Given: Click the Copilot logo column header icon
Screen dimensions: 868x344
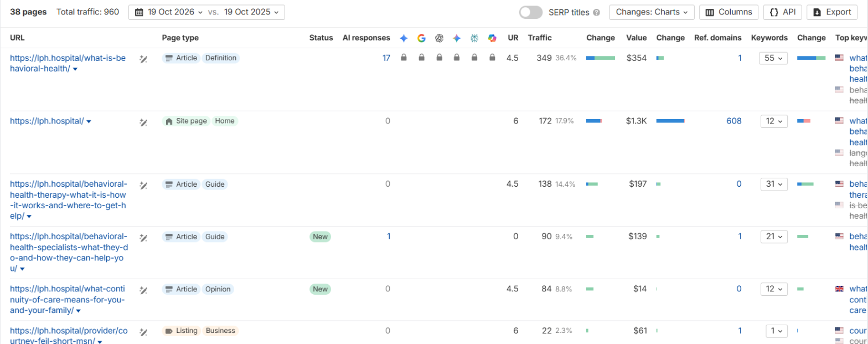Looking at the screenshot, I should 492,38.
